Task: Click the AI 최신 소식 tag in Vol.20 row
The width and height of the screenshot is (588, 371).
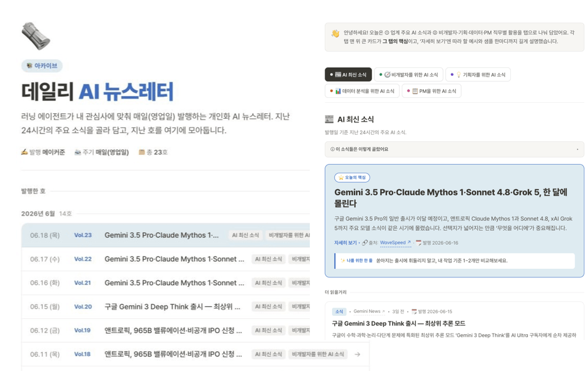Action: coord(268,307)
